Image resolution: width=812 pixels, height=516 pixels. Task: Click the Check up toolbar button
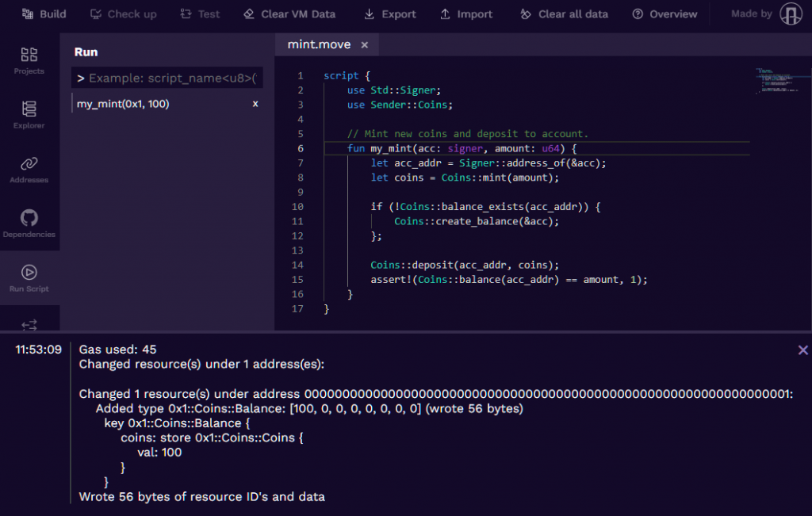pos(123,14)
